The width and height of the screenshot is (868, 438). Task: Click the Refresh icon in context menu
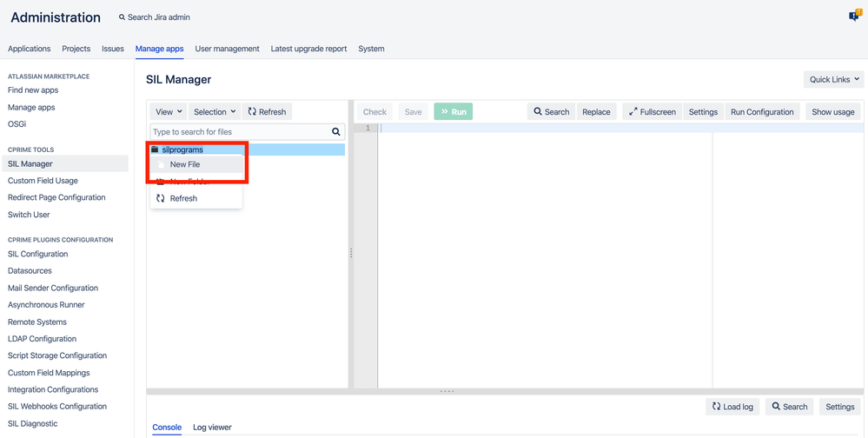pyautogui.click(x=161, y=198)
